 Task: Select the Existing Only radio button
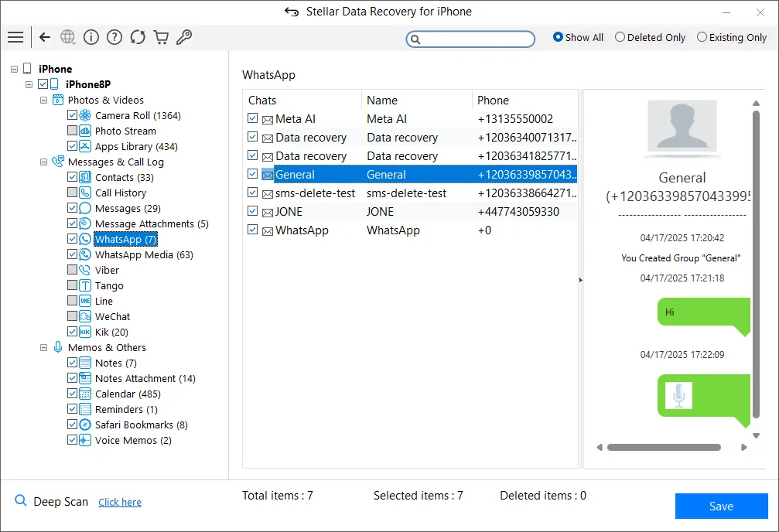point(702,37)
